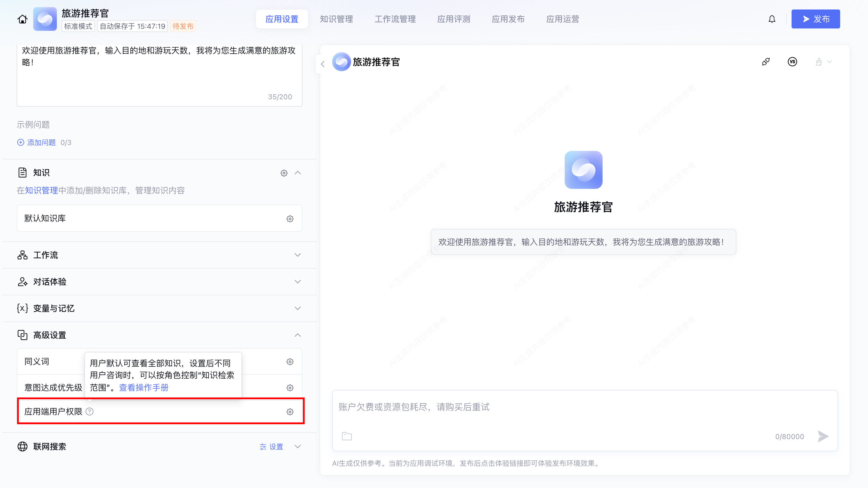This screenshot has height=488, width=868.
Task: Expand the 对话体验 section
Action: pyautogui.click(x=297, y=282)
